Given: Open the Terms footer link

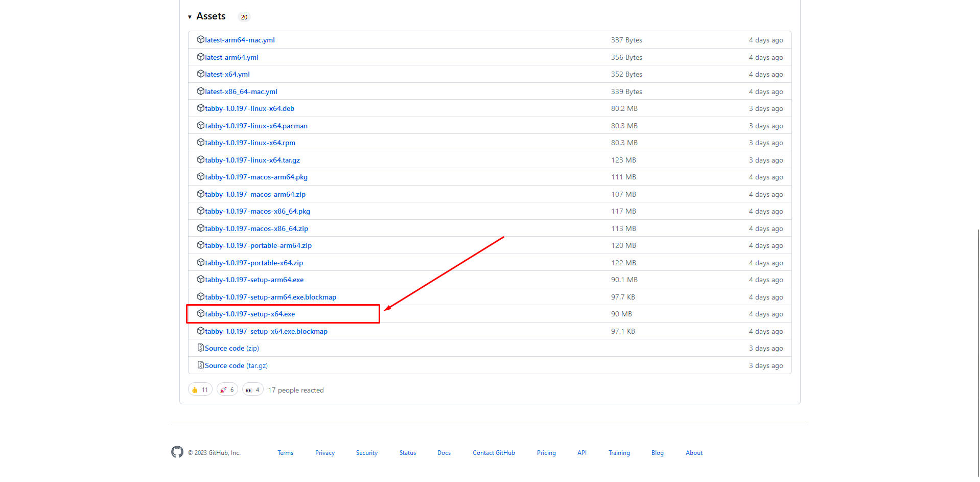Looking at the screenshot, I should pyautogui.click(x=286, y=453).
